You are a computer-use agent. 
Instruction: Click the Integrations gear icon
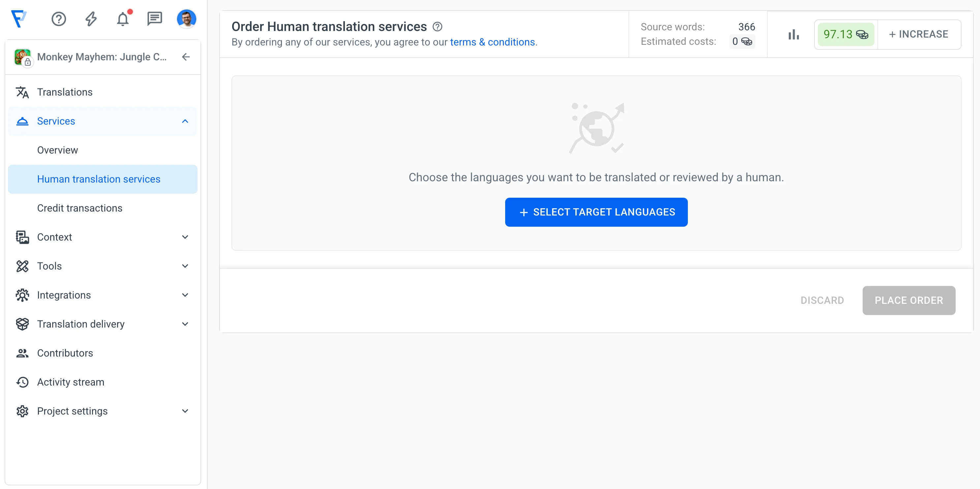22,295
